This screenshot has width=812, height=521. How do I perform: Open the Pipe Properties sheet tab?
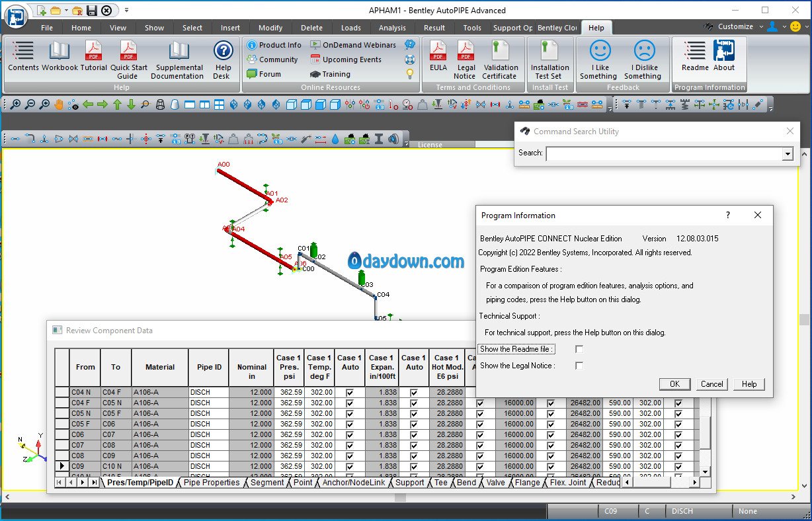(212, 483)
